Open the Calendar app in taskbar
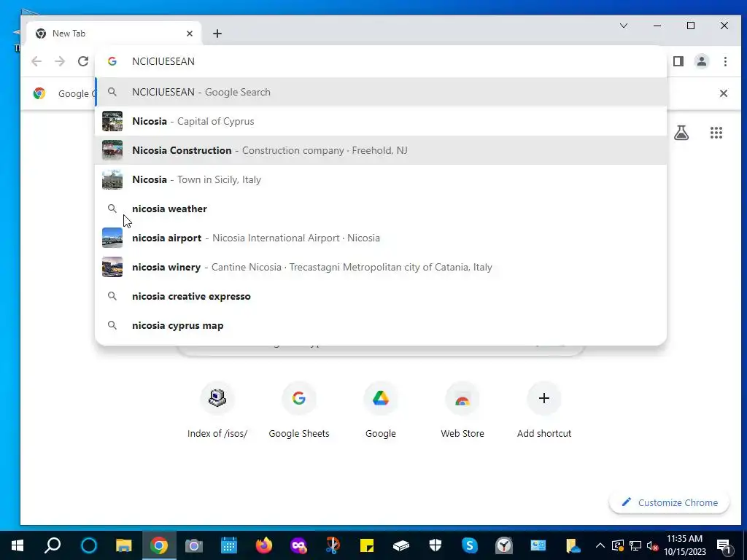 tap(229, 545)
